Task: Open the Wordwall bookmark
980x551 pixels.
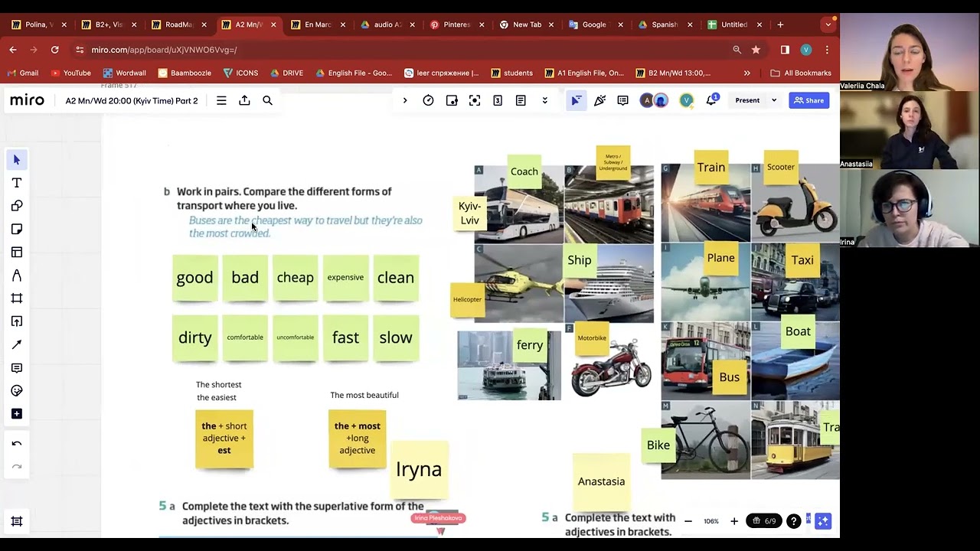Action: click(124, 73)
